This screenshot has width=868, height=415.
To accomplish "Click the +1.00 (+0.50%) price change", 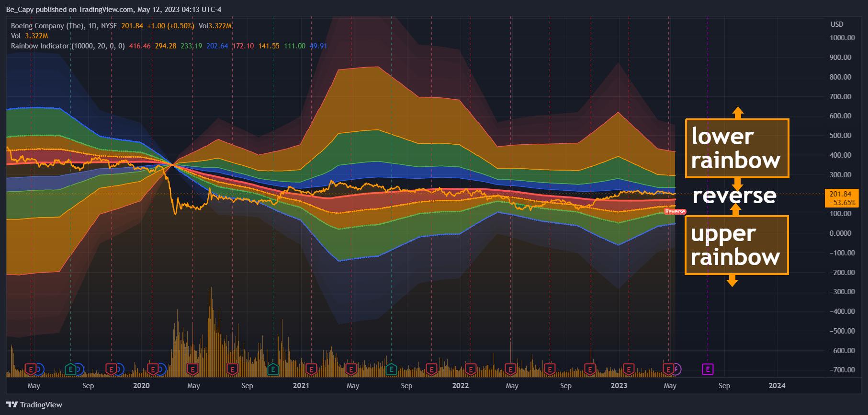I will [x=170, y=26].
